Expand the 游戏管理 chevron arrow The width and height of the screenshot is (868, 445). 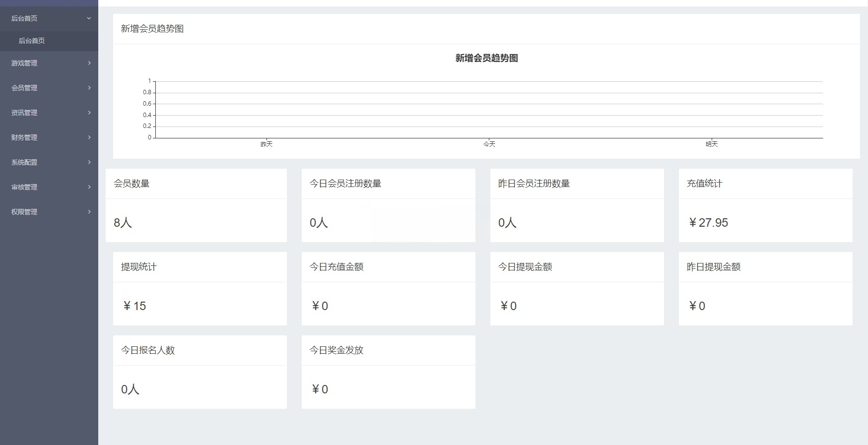(89, 63)
